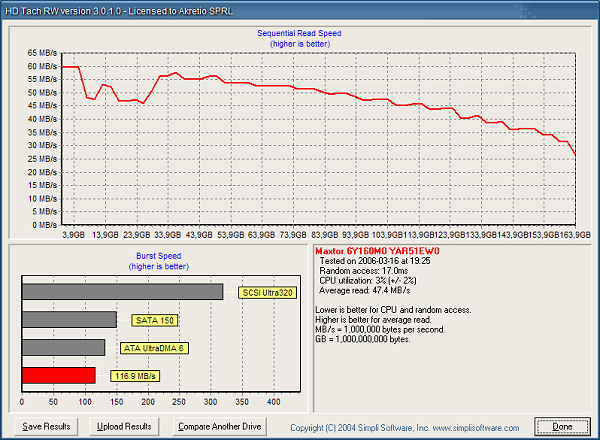
Task: Click the gray SCSI Ultra320 bar
Action: 122,292
